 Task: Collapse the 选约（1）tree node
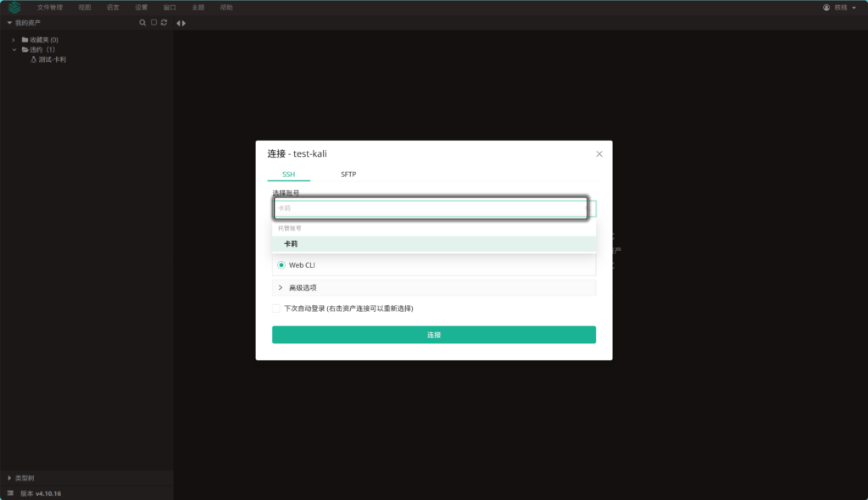(x=14, y=49)
